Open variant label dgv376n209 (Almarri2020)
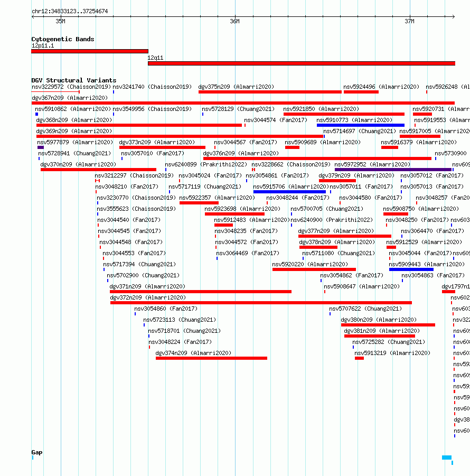The height and width of the screenshot is (476, 470). click(241, 154)
